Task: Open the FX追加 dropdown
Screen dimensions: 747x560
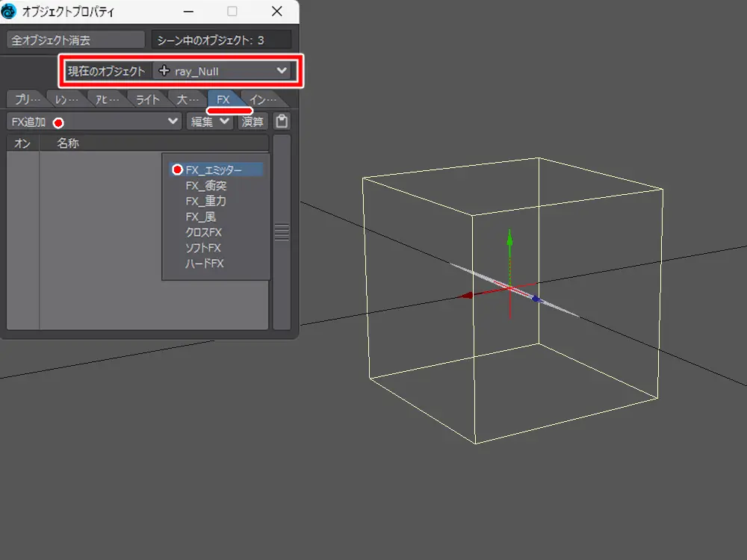Action: click(94, 122)
